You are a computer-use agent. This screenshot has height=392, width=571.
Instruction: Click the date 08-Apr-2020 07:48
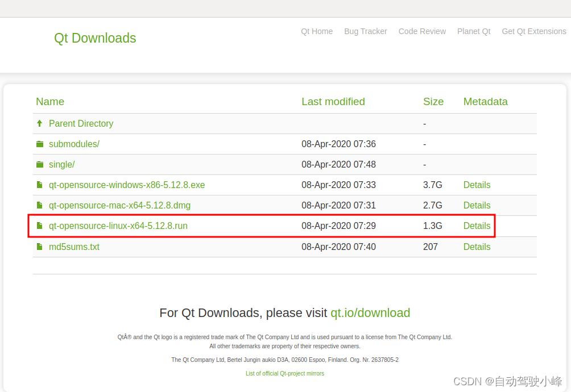coord(338,164)
